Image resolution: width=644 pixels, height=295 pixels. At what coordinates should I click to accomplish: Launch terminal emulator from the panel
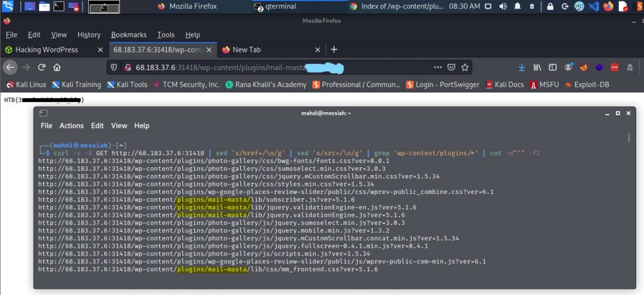point(58,6)
